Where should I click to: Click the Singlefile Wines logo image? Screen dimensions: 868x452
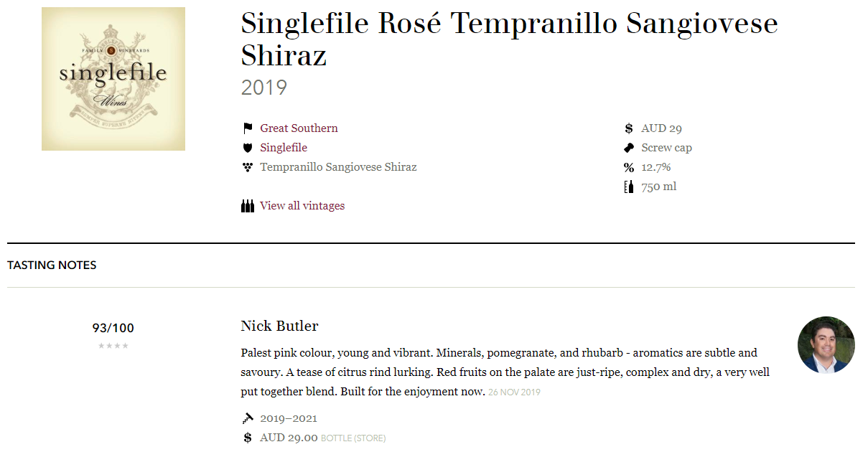[113, 79]
